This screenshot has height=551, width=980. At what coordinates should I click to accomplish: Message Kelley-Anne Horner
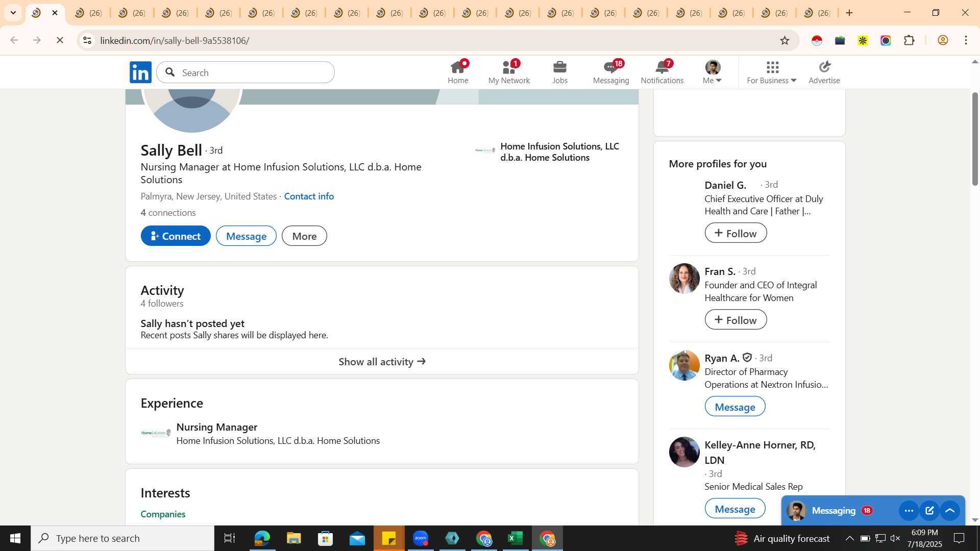pos(735,509)
